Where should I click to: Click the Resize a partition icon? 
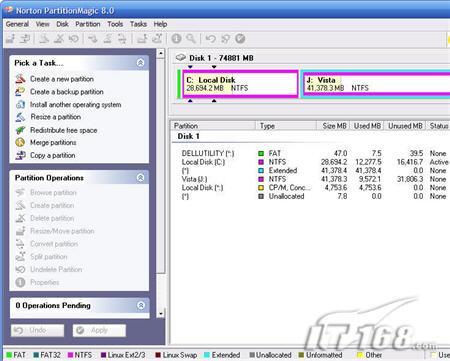20,117
